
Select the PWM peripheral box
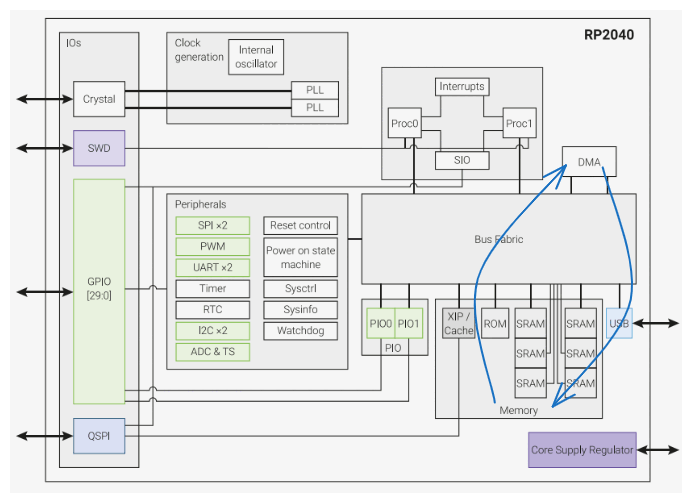(213, 246)
